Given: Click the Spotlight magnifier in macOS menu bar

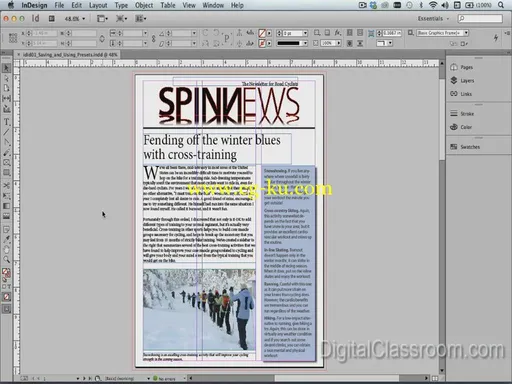Looking at the screenshot, I should point(501,5).
